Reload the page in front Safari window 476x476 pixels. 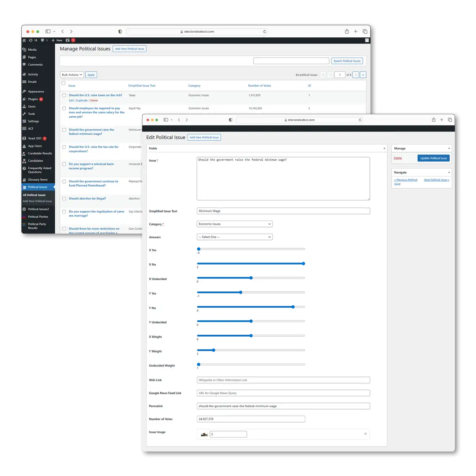(360, 120)
